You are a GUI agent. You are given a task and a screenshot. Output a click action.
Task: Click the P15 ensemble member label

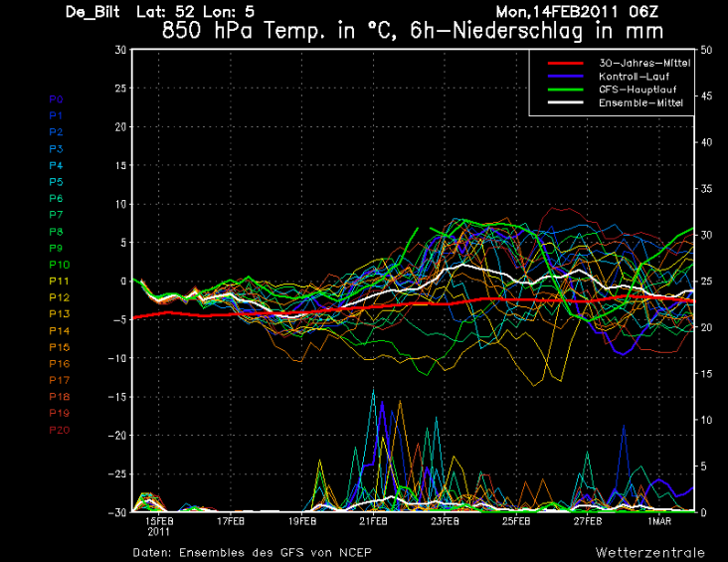click(60, 347)
